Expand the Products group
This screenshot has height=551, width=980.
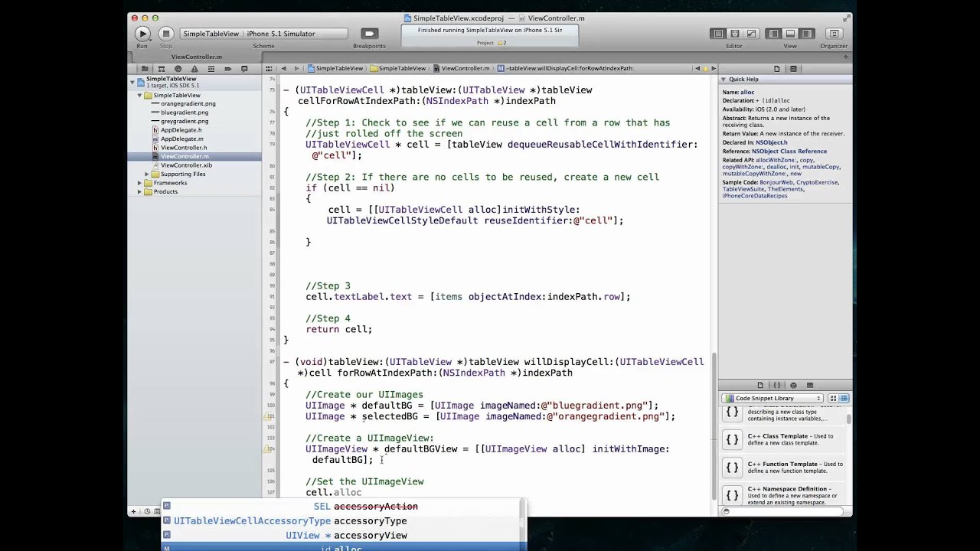(140, 192)
